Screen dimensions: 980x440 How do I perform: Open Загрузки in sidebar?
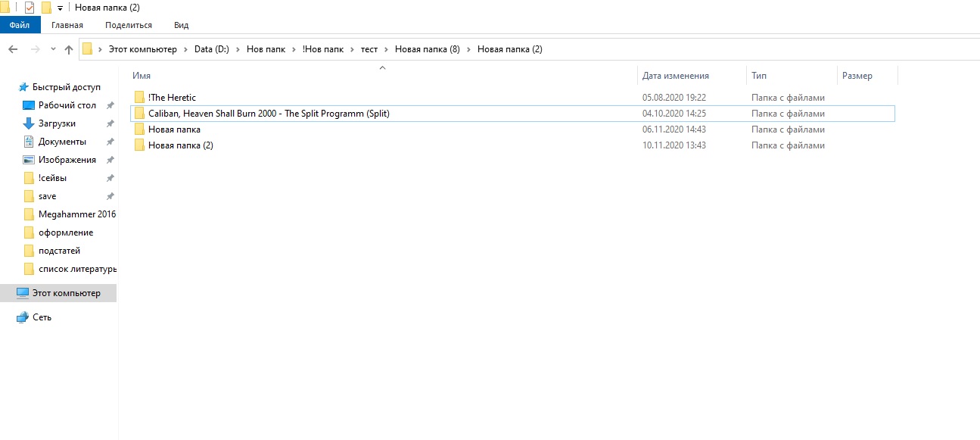click(57, 123)
